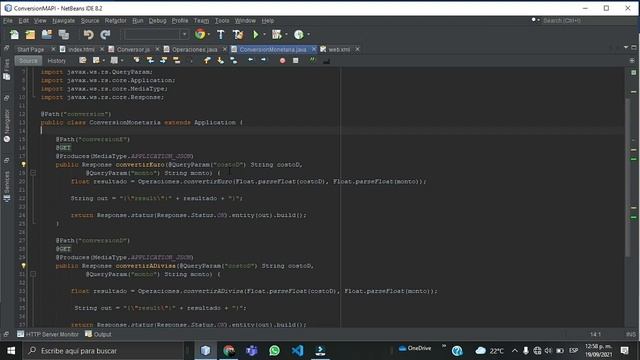Build the project with the hammer icon
The image size is (640, 360).
point(221,35)
